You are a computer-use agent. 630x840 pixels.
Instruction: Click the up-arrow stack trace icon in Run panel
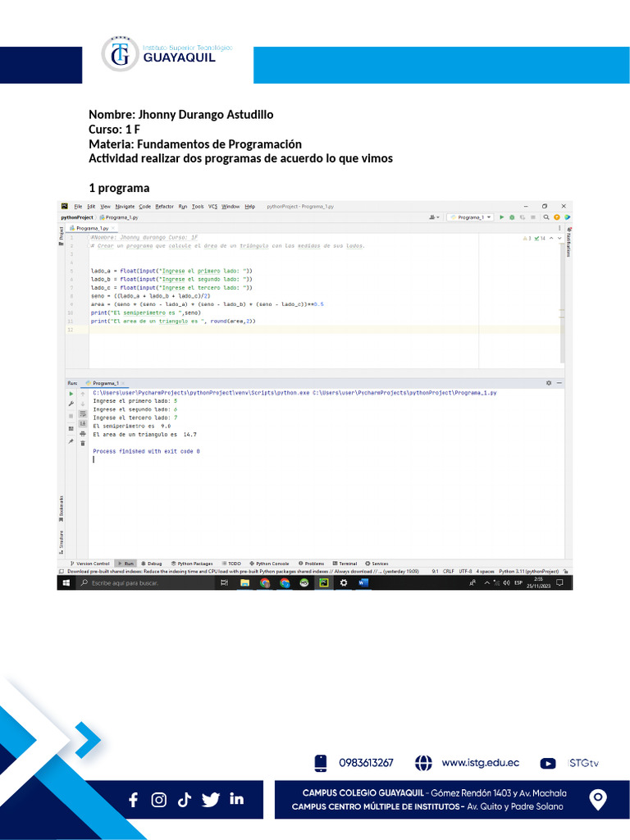tap(83, 394)
